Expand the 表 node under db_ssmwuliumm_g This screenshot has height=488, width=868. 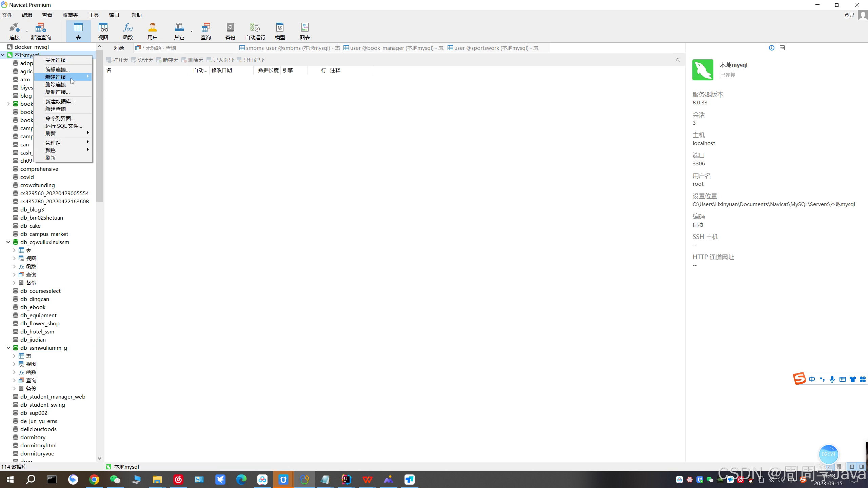click(x=14, y=356)
